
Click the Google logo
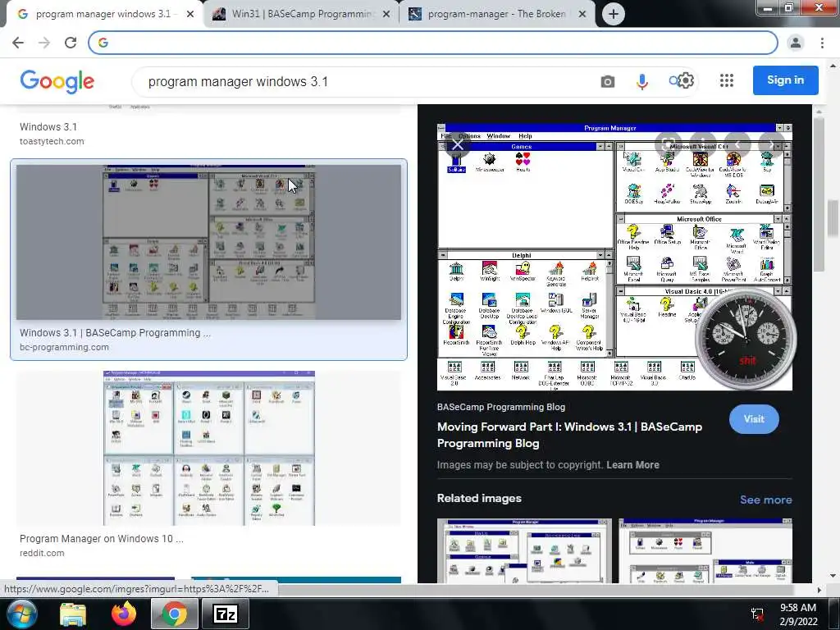click(x=57, y=81)
